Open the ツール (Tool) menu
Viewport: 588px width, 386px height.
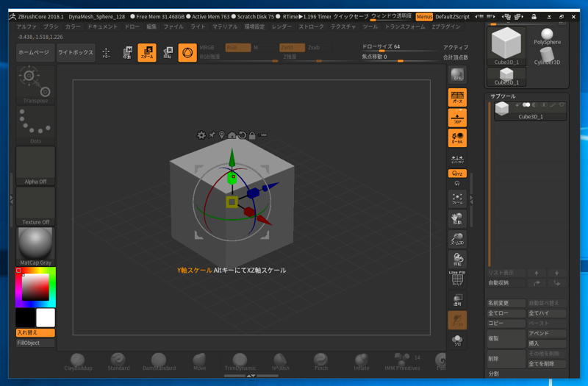pos(370,26)
